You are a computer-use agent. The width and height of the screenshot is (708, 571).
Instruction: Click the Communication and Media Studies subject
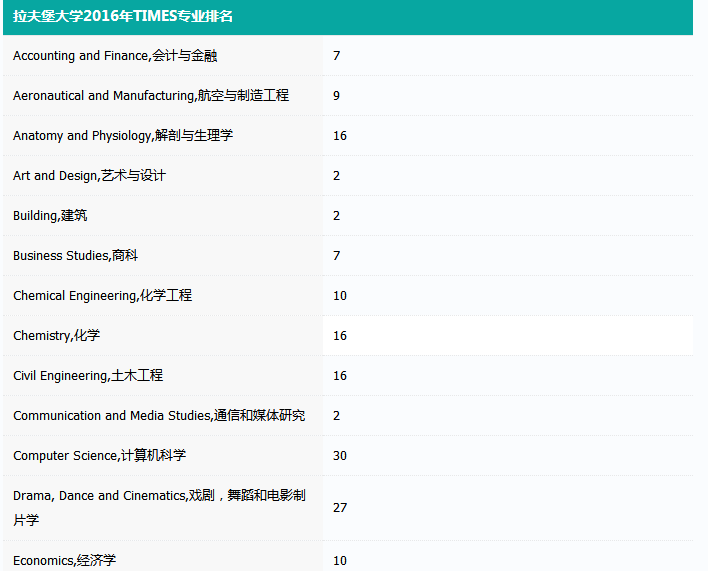click(159, 416)
